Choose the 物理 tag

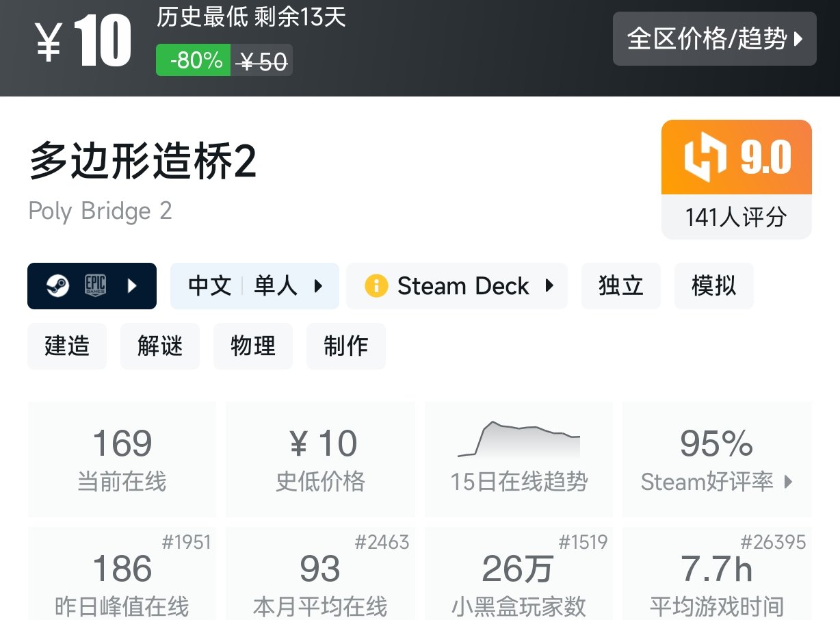coord(253,346)
